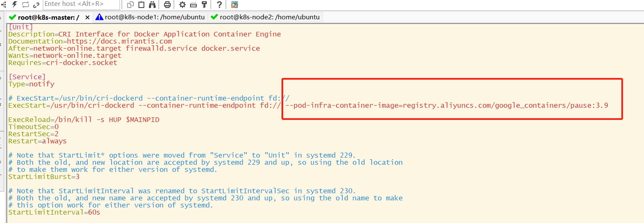Viewport: 644px width, 223px height.
Task: Switch to the root@k8s-node1 tab
Action: pyautogui.click(x=150, y=17)
